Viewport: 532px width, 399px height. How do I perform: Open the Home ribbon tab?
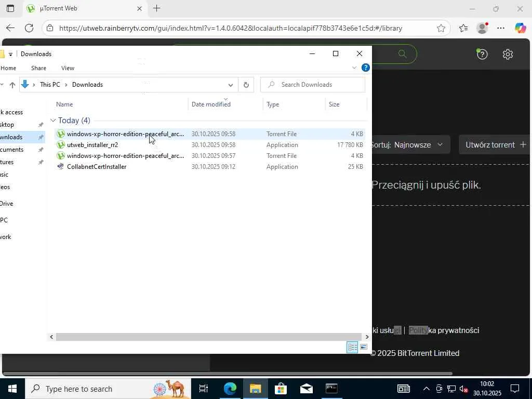click(8, 68)
